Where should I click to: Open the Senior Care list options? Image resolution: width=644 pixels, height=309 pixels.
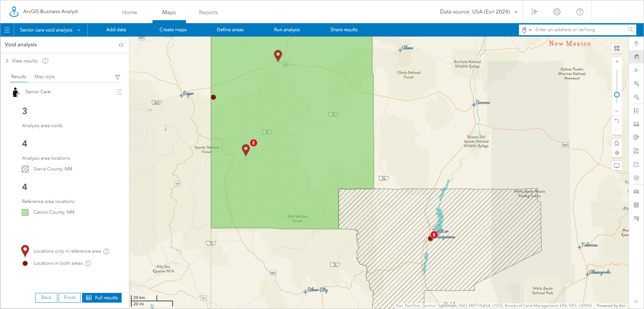tap(119, 92)
